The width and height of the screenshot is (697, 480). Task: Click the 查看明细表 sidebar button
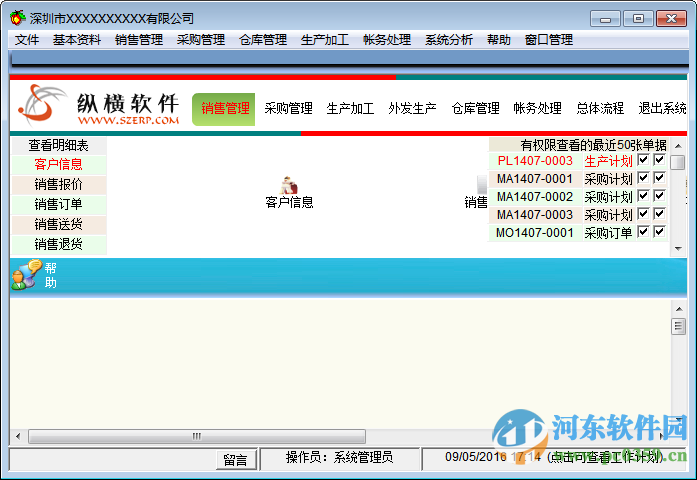(58, 145)
